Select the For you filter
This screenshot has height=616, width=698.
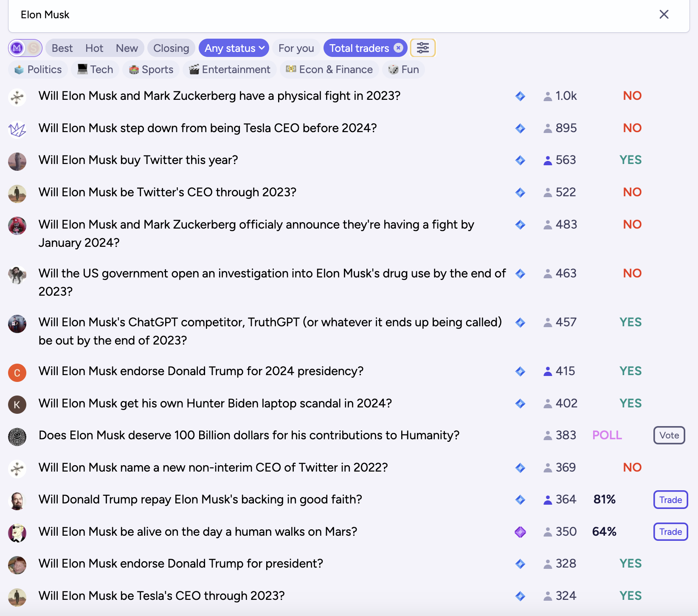pos(296,48)
